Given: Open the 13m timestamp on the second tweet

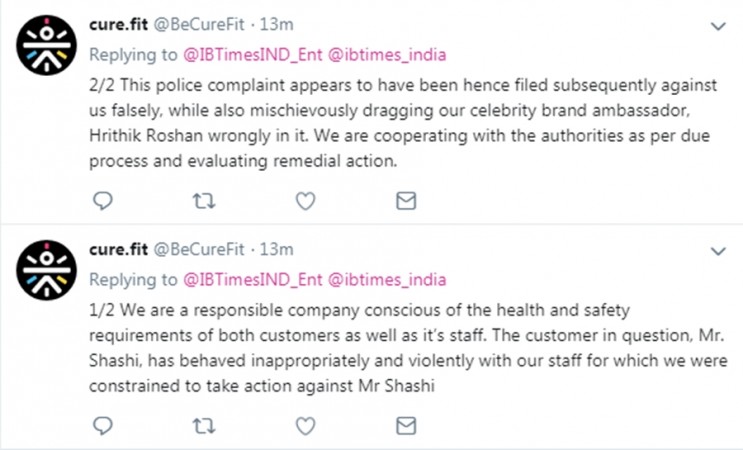Looking at the screenshot, I should (277, 249).
